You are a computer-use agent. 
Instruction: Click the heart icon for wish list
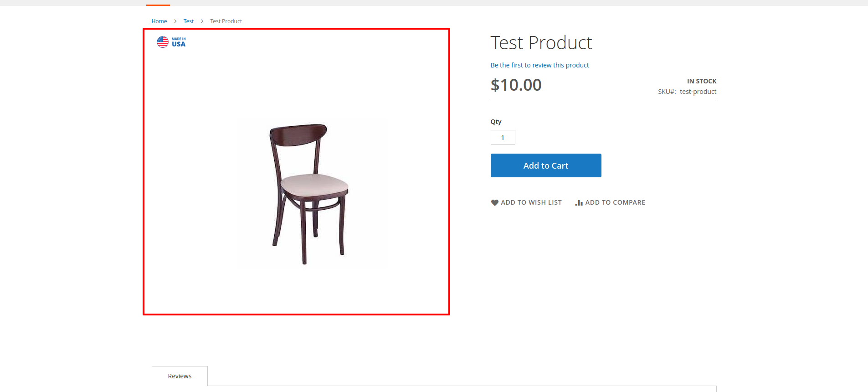[x=494, y=203]
